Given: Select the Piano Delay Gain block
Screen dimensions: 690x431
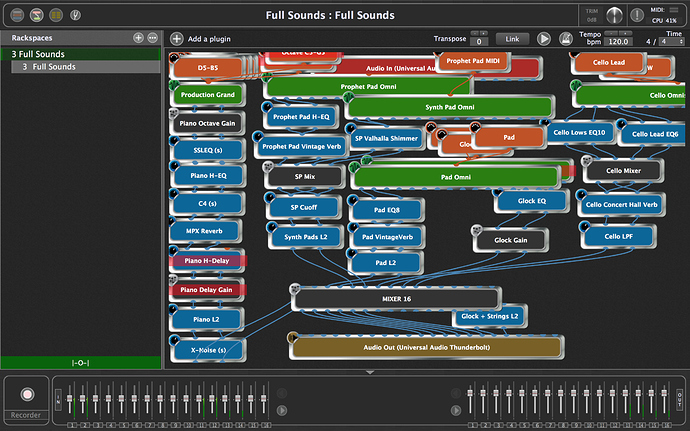Looking at the screenshot, I should click(x=207, y=290).
